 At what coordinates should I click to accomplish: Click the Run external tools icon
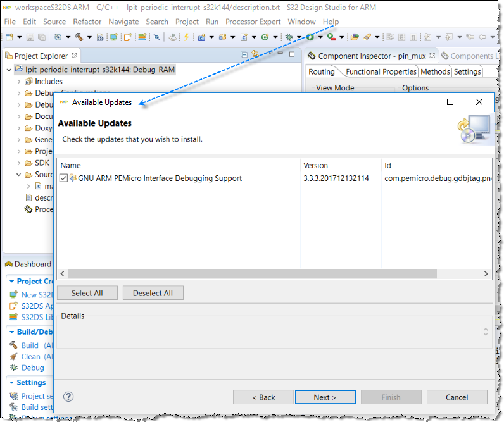coord(331,37)
